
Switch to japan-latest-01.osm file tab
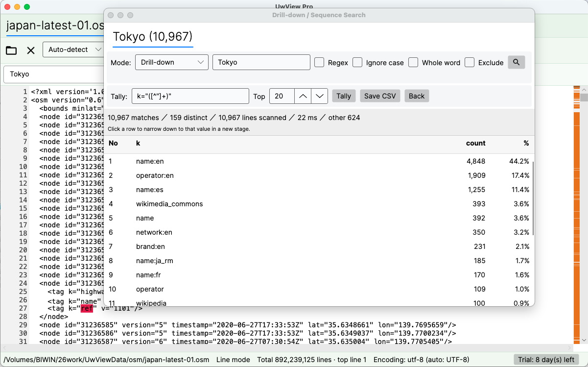point(55,25)
